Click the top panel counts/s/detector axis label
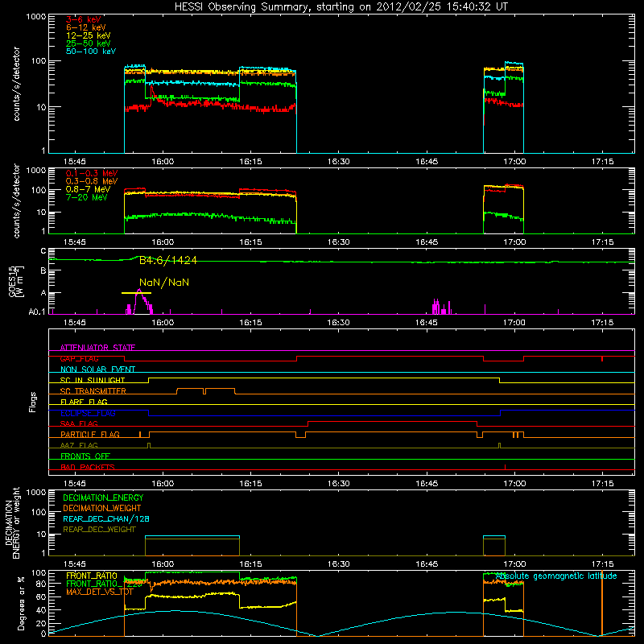This screenshot has width=644, height=644. click(x=16, y=84)
